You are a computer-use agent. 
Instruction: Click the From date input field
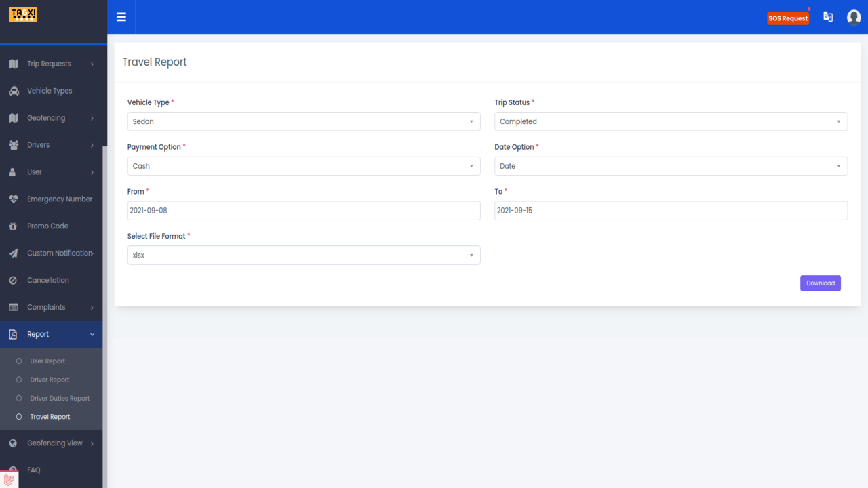303,210
